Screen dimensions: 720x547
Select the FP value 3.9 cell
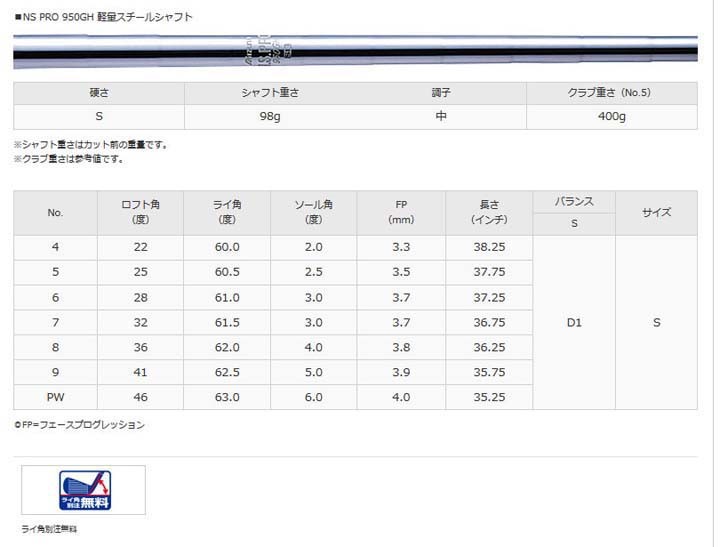click(x=401, y=372)
